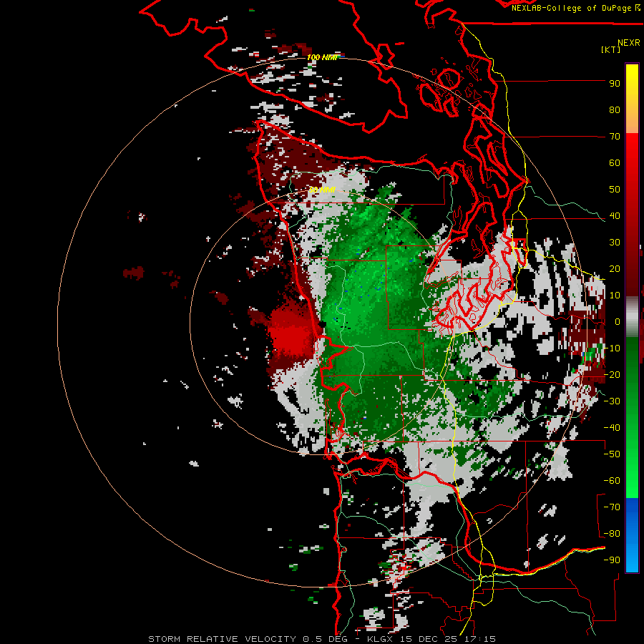644x644 pixels.
Task: Click the -30 value on the velocity scale
Action: pyautogui.click(x=612, y=401)
